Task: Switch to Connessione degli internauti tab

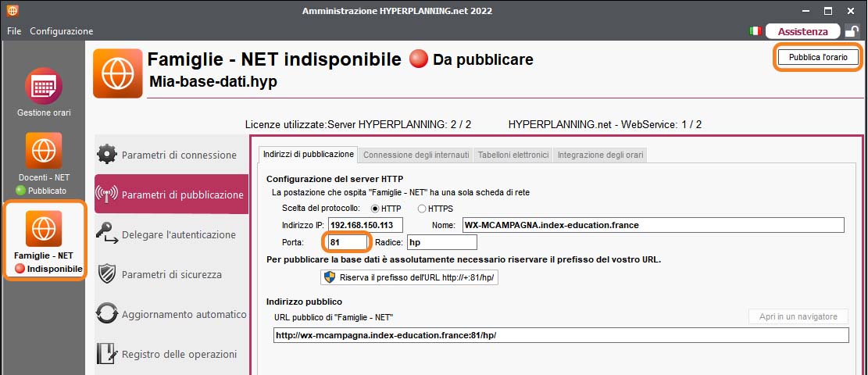Action: pos(416,155)
